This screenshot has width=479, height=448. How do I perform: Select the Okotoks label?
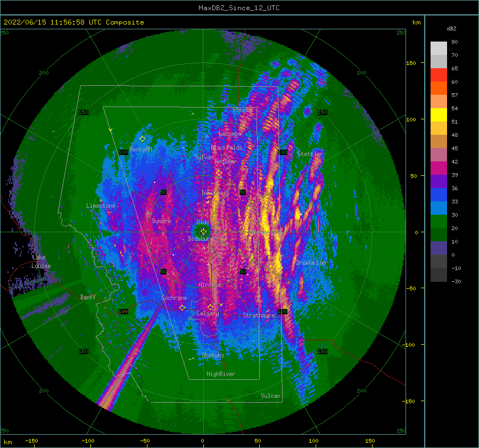point(213,355)
